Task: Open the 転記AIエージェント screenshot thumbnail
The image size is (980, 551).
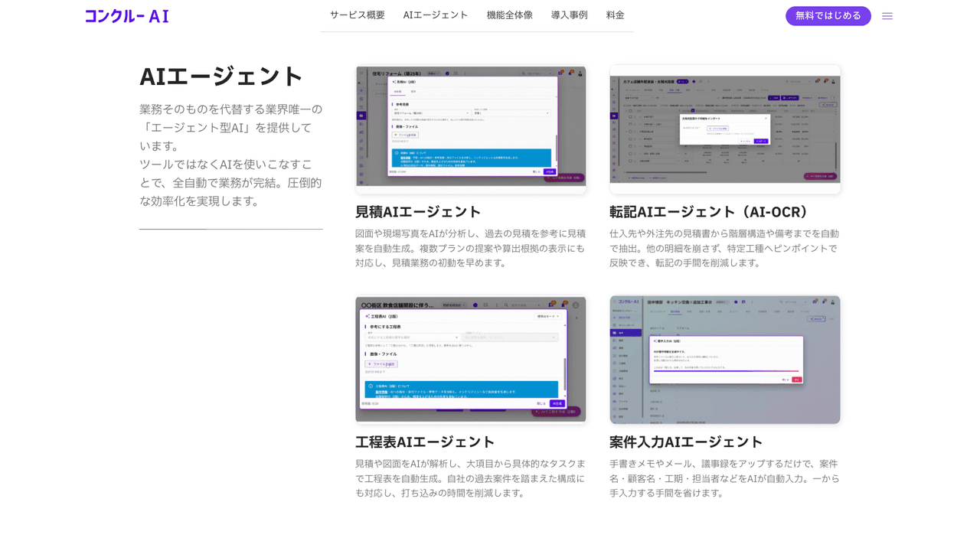Action: tap(725, 129)
